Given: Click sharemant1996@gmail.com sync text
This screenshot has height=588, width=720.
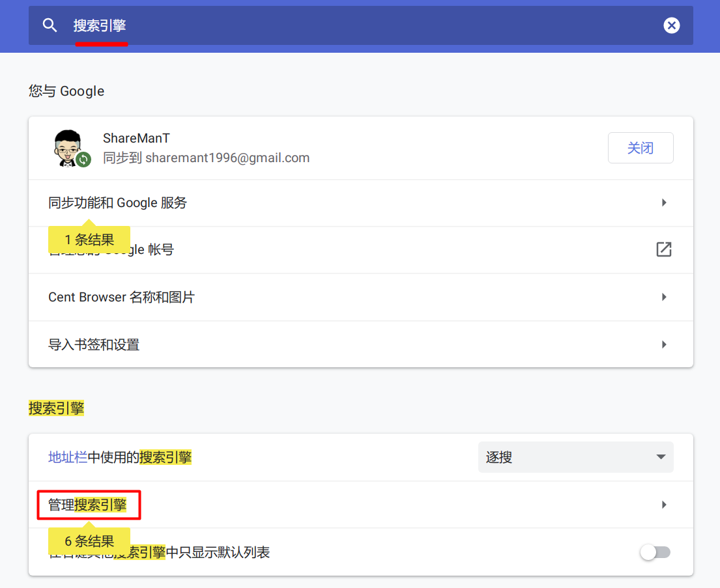Looking at the screenshot, I should click(x=206, y=158).
